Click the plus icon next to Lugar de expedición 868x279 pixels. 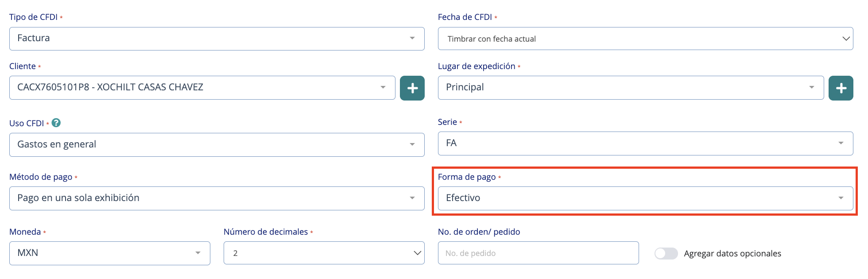(841, 88)
